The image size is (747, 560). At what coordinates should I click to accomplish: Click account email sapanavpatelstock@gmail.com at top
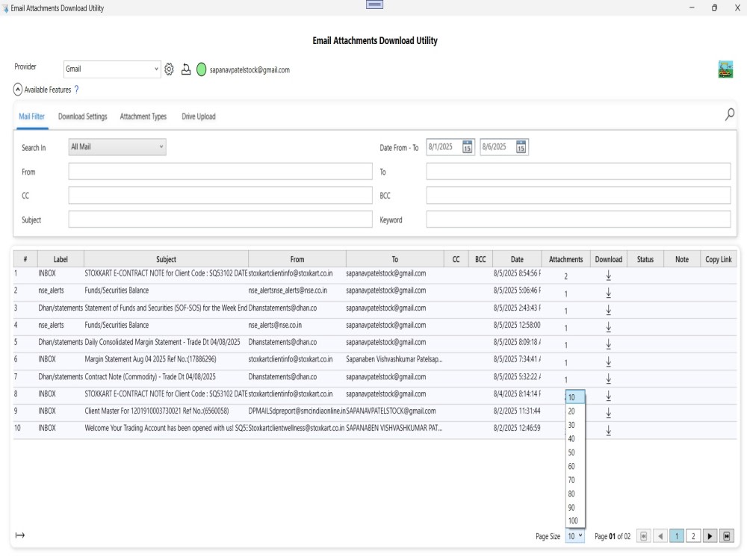tap(249, 70)
